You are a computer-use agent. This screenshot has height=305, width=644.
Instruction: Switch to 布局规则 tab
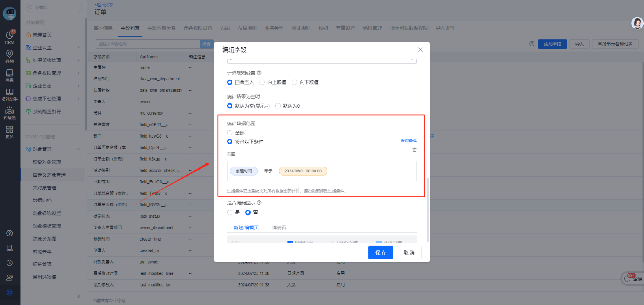(247, 28)
